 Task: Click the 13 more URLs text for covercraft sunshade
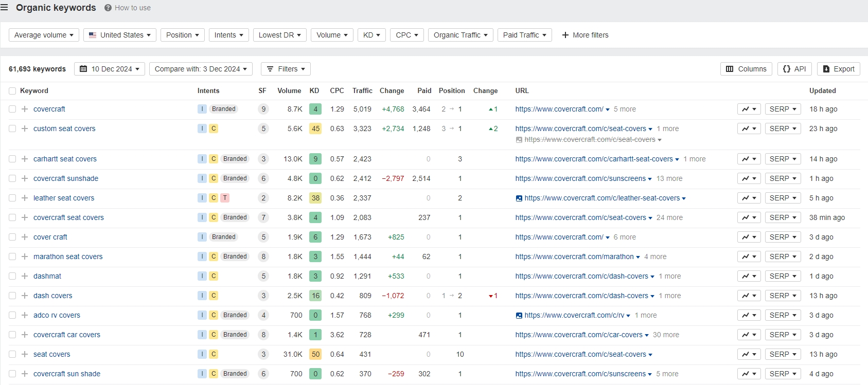point(669,178)
